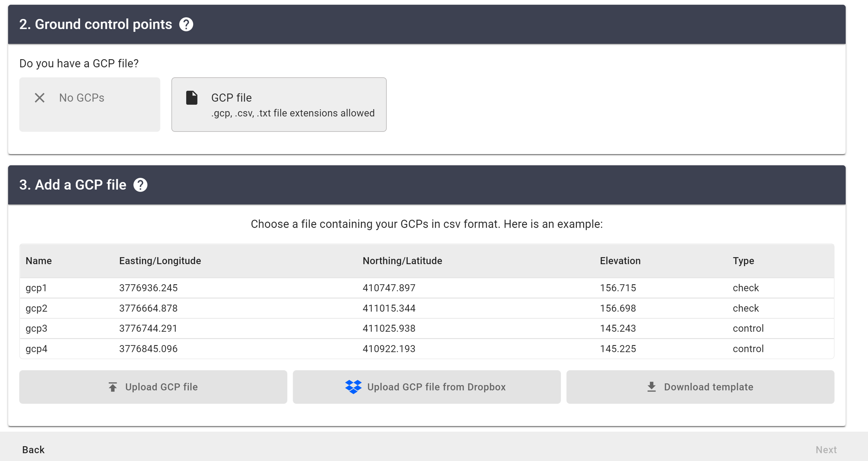The height and width of the screenshot is (461, 868).
Task: Click the document icon on GCP file option
Action: [x=192, y=98]
